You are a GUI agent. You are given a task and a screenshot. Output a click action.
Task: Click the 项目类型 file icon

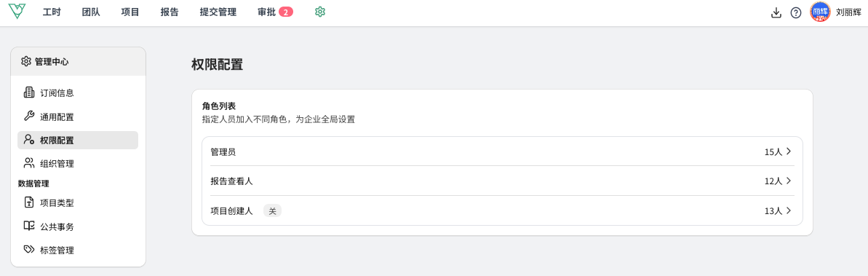(x=29, y=202)
